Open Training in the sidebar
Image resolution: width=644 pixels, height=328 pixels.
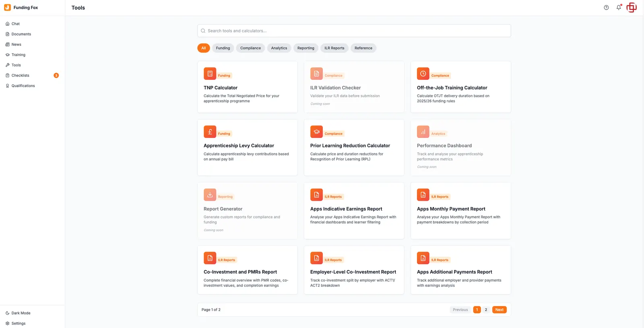click(32, 55)
